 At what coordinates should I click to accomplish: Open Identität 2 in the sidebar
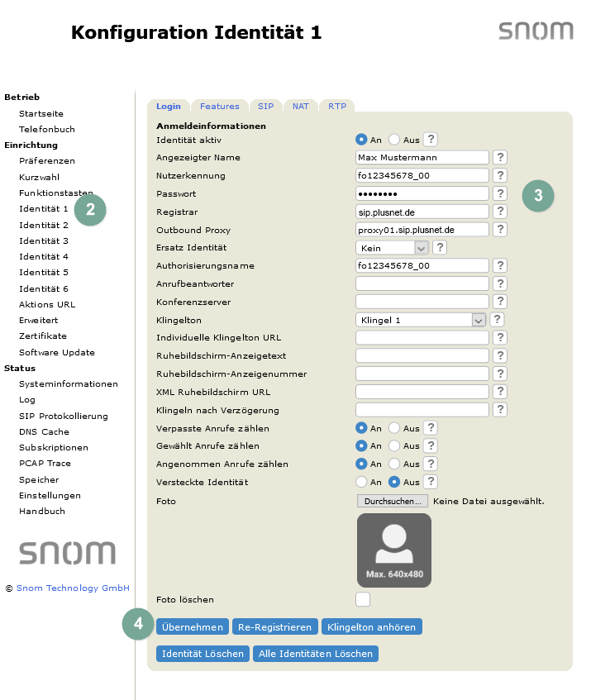44,225
